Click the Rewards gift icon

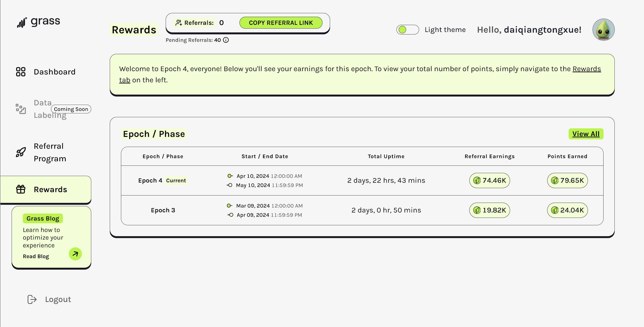[x=21, y=189]
